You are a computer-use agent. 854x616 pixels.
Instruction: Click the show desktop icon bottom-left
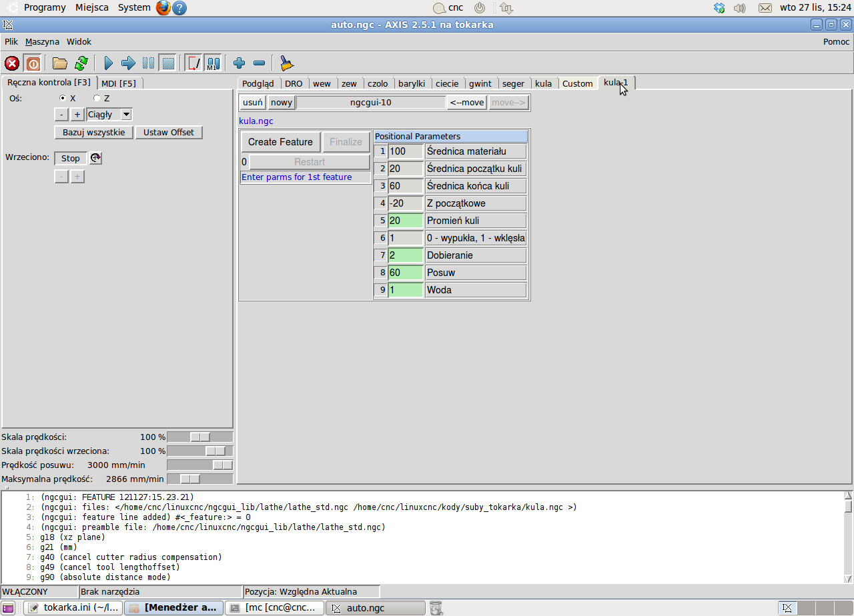(8, 608)
